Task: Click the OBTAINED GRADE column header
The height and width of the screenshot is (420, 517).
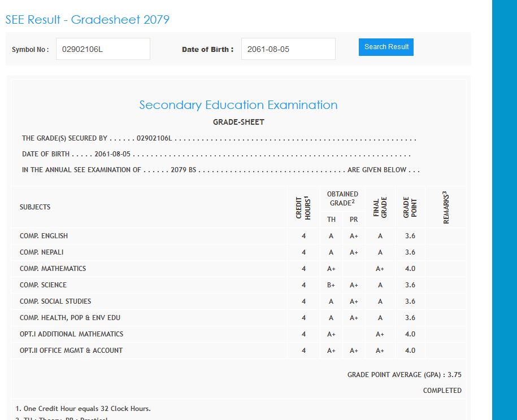Action: [x=342, y=199]
